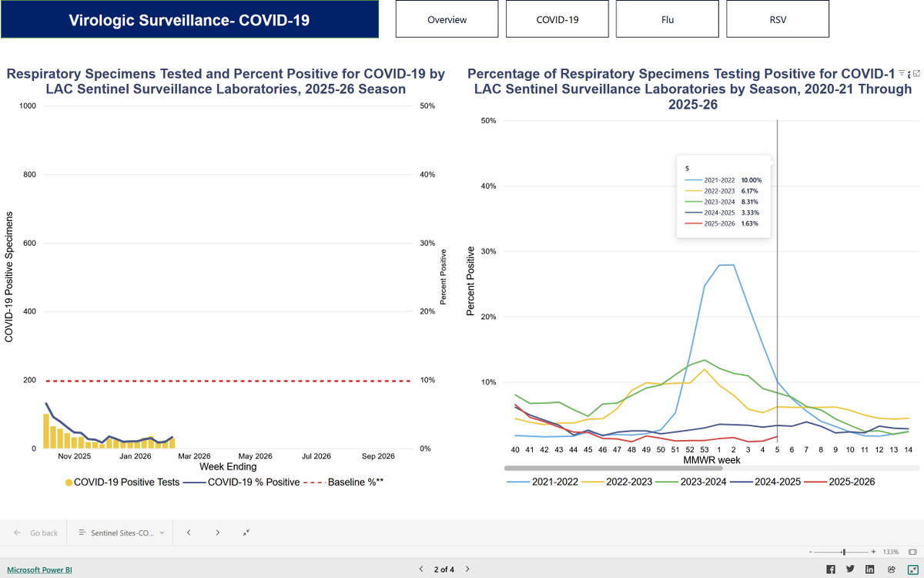Open the Sentinel Sites-CO... bookmark dropdown
The image size is (924, 578).
click(121, 533)
